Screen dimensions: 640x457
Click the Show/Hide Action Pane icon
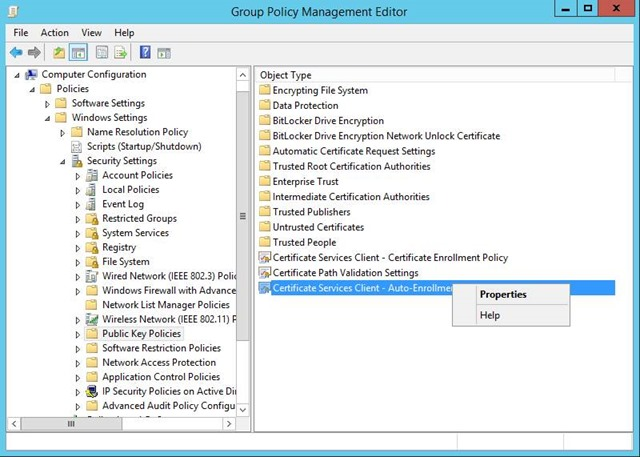164,53
